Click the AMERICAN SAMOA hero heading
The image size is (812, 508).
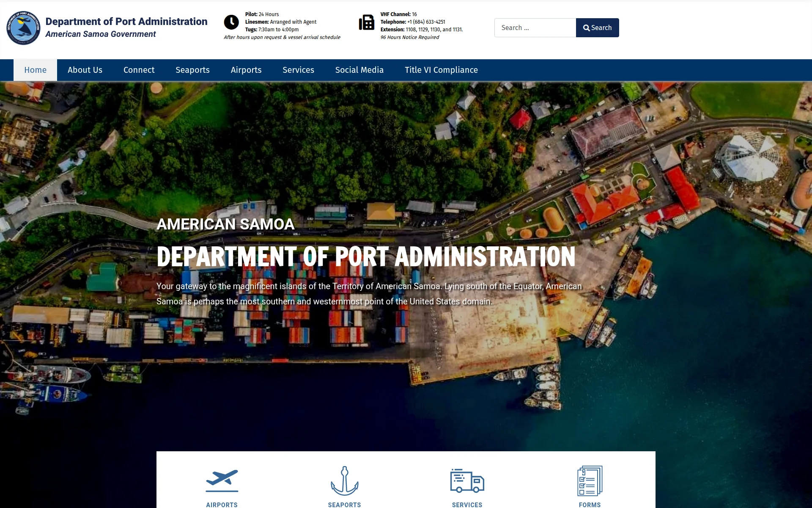coord(225,224)
